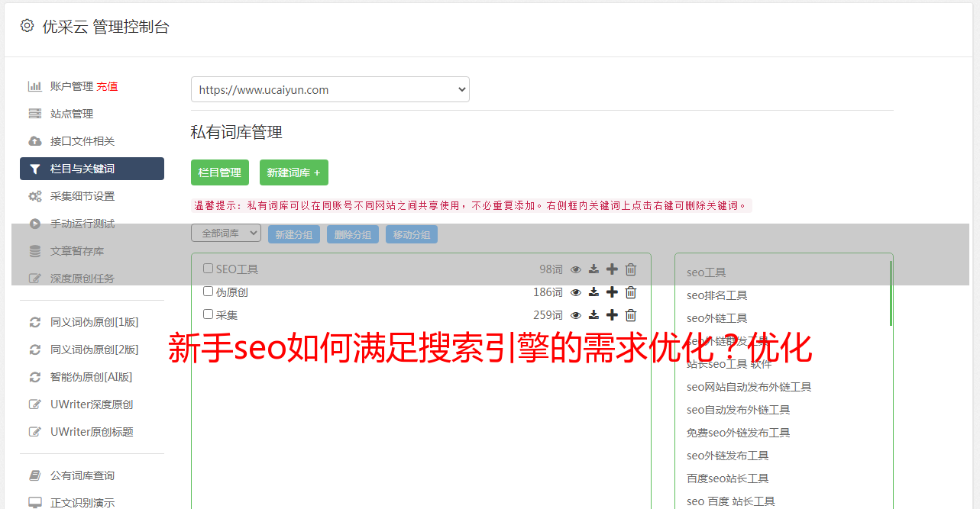Screen dimensions: 980x509
Task: Add words to 采集 library
Action: (x=612, y=315)
